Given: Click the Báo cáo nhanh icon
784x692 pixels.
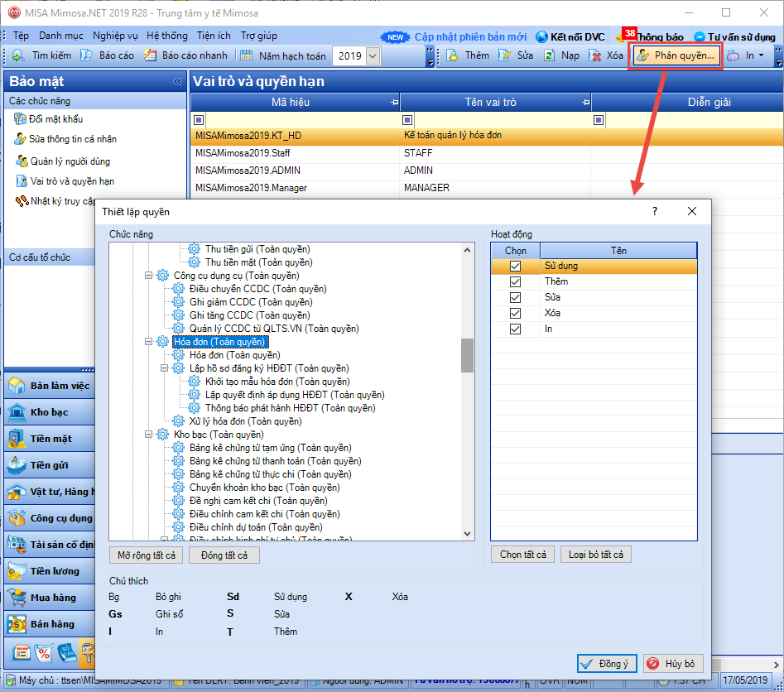Looking at the screenshot, I should (x=150, y=55).
